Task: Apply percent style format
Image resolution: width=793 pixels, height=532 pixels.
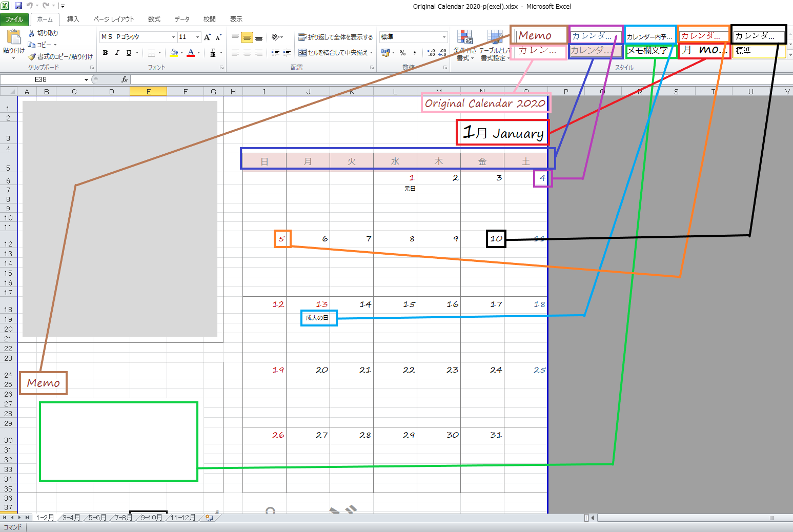Action: (x=402, y=53)
